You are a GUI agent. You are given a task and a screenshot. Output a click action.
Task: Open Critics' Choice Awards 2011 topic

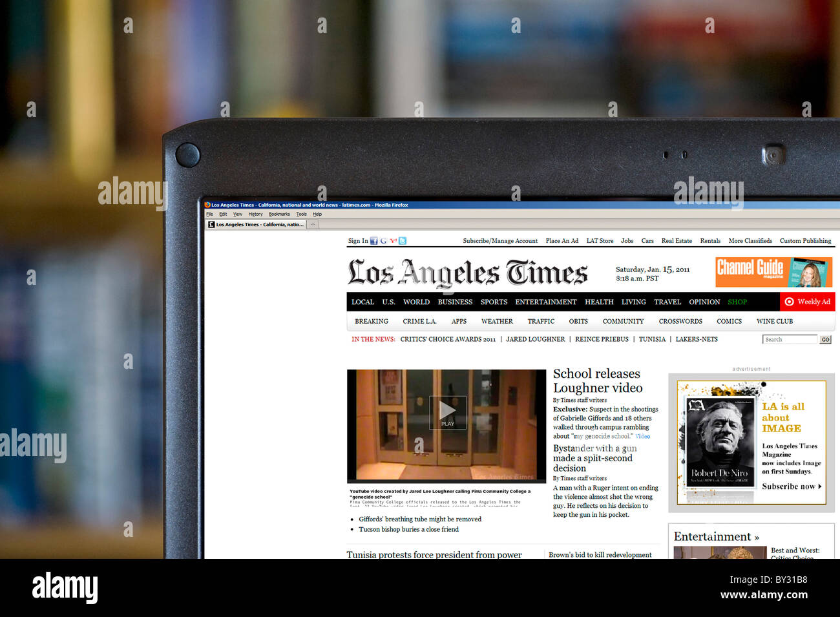(448, 339)
